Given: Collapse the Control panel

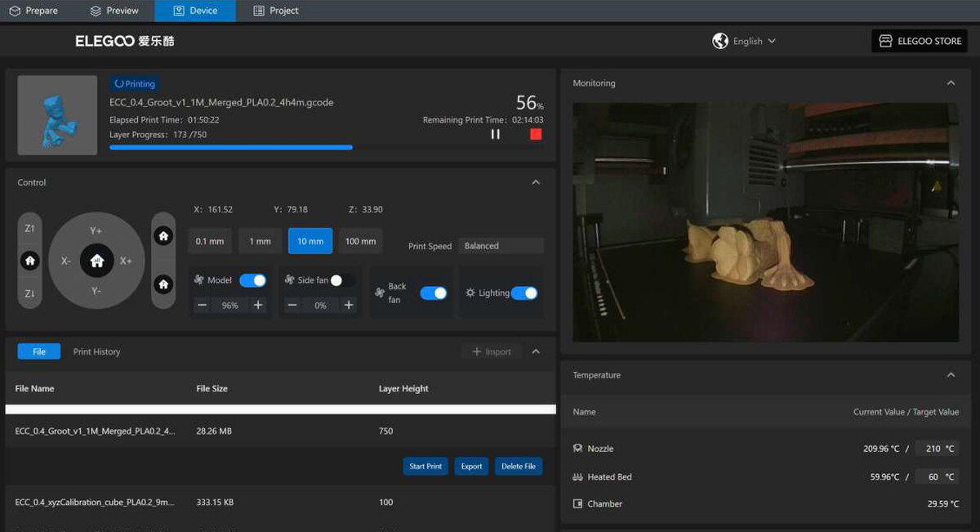Looking at the screenshot, I should click(536, 182).
